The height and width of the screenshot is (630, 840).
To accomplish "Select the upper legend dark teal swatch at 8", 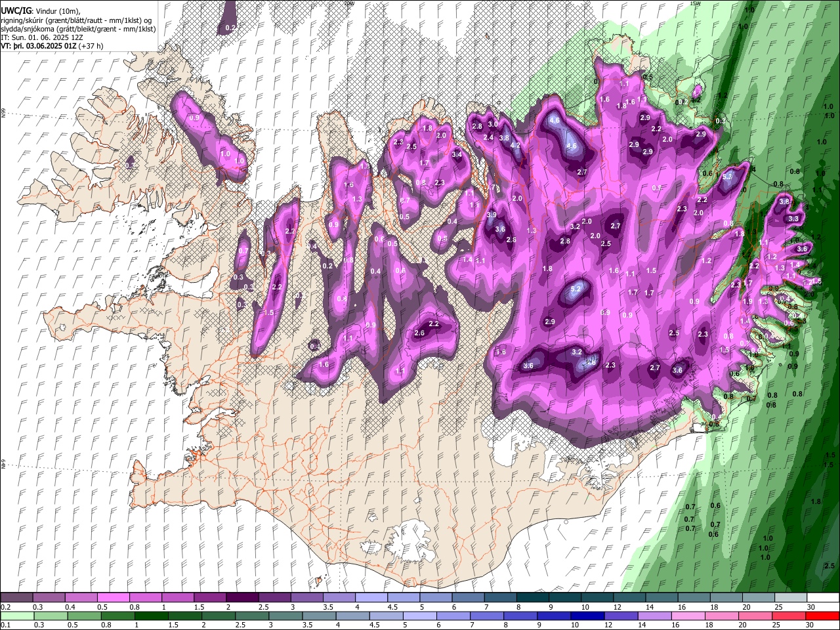I will pyautogui.click(x=533, y=597).
